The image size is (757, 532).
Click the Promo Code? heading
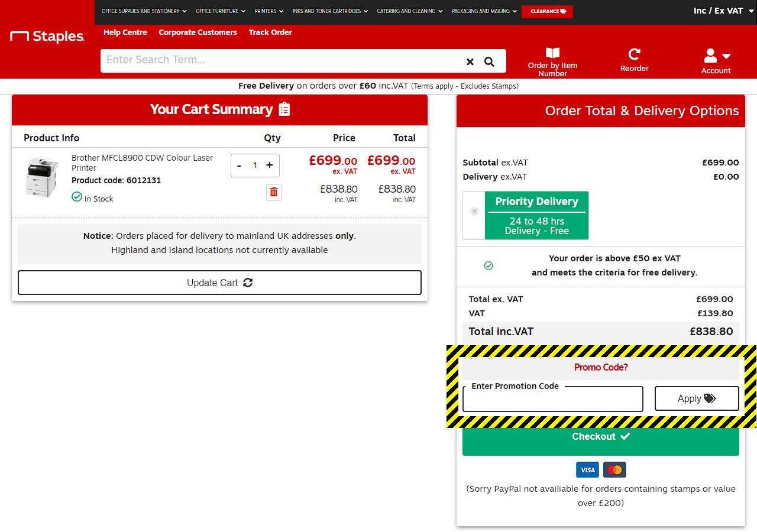601,367
